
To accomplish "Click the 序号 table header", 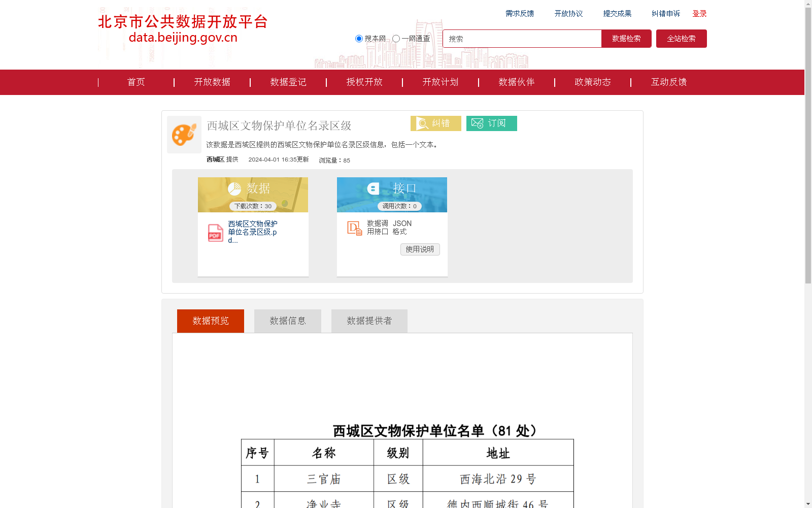I will (258, 453).
